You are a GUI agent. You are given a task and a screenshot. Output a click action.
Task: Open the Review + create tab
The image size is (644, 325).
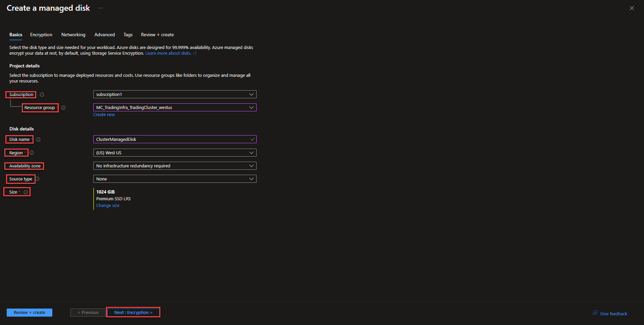(x=157, y=35)
